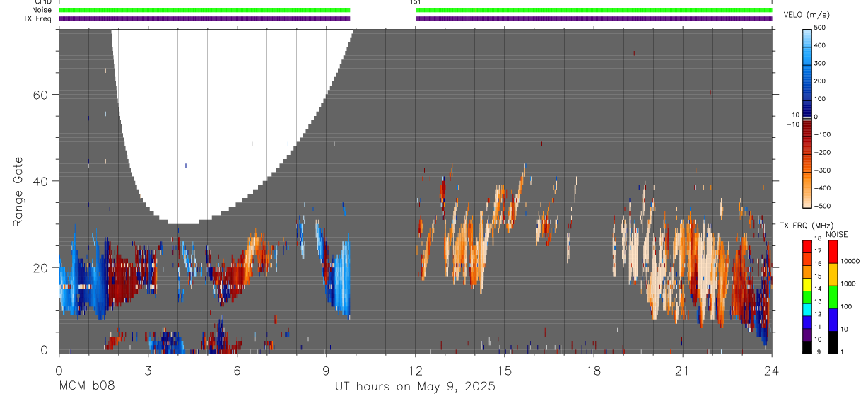Click the 'TX FRQ (MHz)' legend title
This screenshot has height=401, width=868.
tap(806, 226)
